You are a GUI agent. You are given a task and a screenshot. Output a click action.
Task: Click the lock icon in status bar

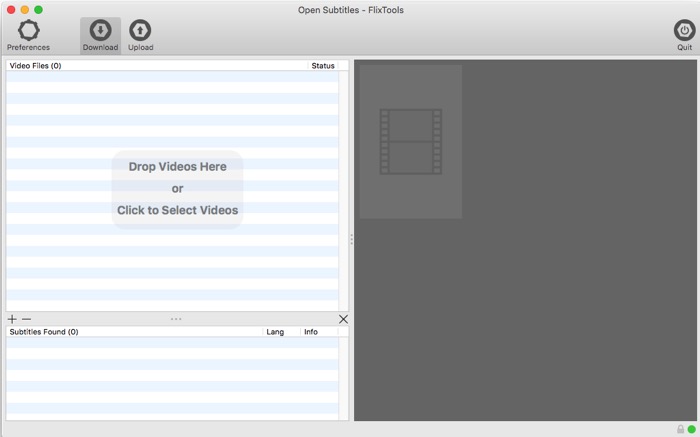coord(680,429)
